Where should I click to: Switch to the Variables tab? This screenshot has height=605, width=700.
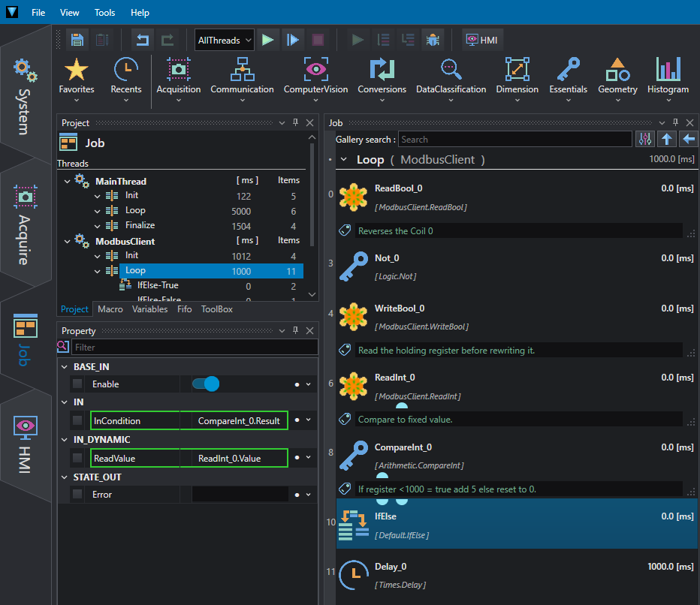click(149, 309)
